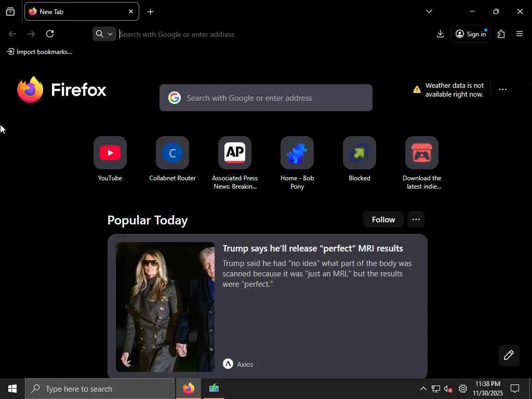Click the Axios publisher logo
Image resolution: width=532 pixels, height=399 pixels.
click(228, 364)
